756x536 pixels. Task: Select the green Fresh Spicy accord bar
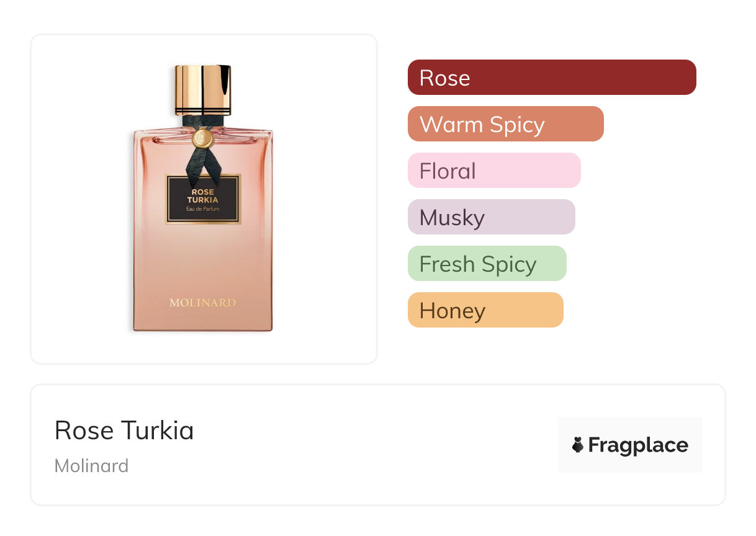coord(487,264)
